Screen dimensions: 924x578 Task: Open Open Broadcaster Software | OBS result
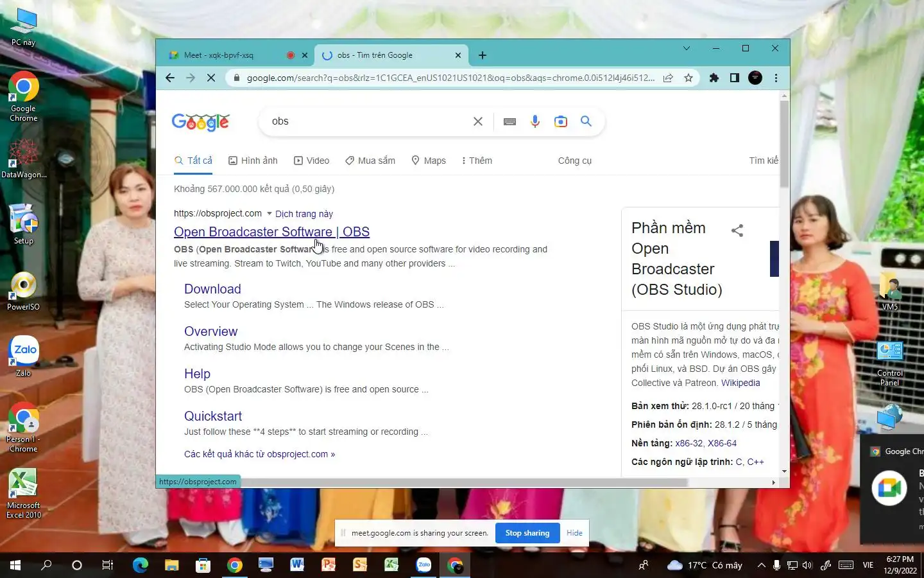click(271, 232)
